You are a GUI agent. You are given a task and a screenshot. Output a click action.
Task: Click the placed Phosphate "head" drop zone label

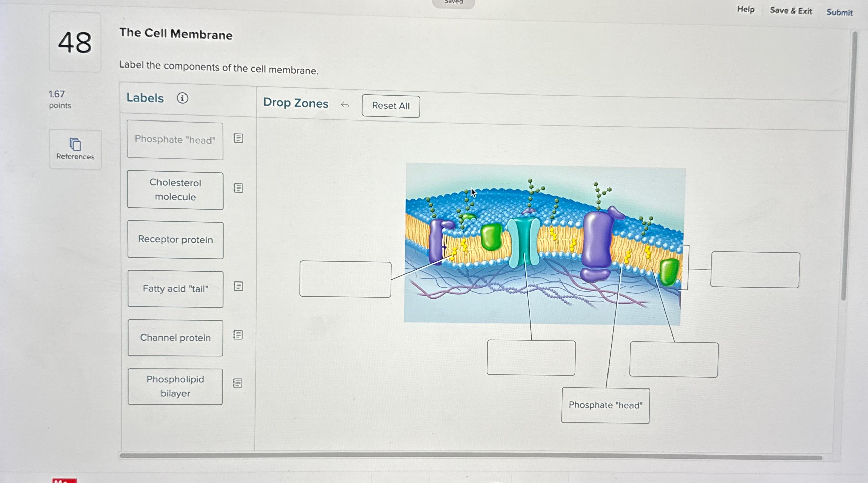click(605, 405)
